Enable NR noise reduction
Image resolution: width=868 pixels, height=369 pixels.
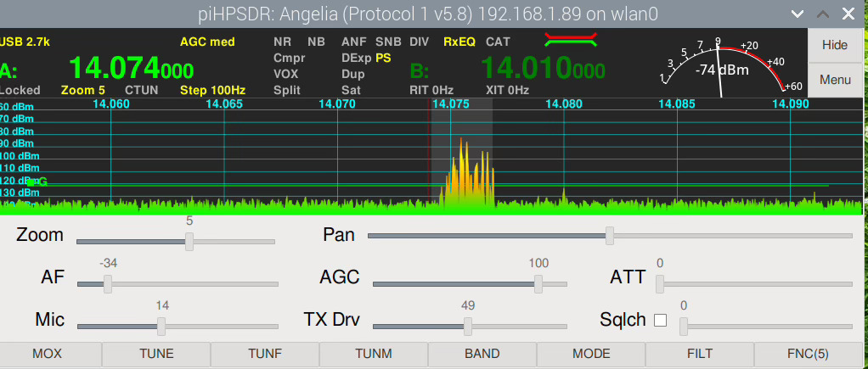pos(283,42)
